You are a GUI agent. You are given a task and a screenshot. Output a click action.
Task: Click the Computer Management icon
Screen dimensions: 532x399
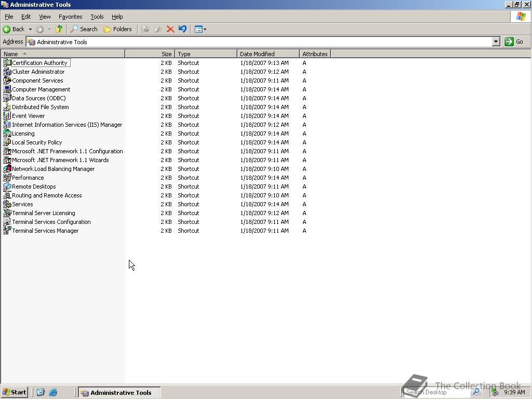tap(7, 89)
